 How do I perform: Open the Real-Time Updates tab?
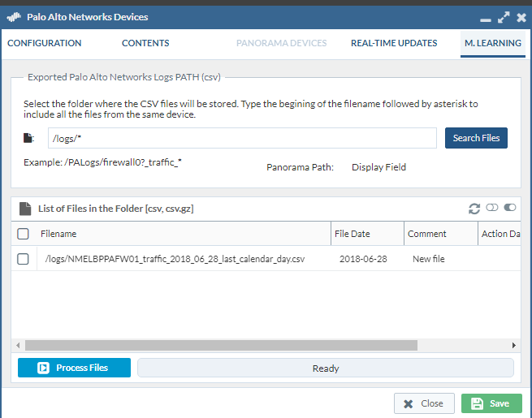[394, 43]
